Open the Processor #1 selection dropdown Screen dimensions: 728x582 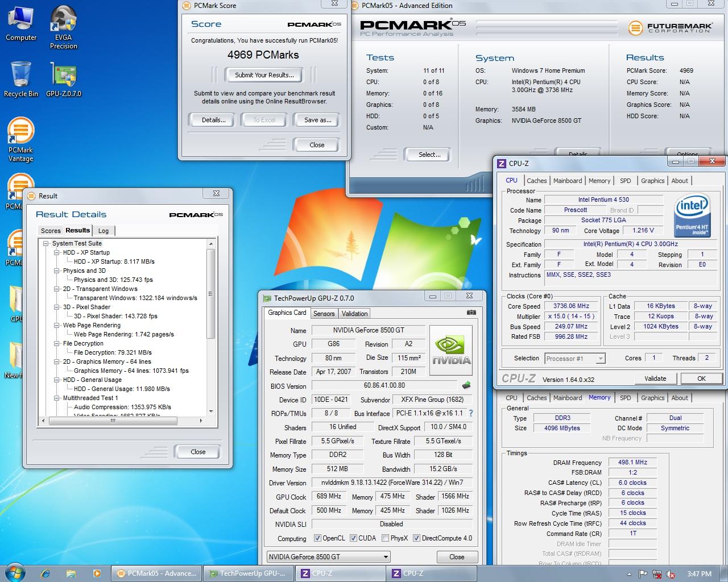click(574, 359)
